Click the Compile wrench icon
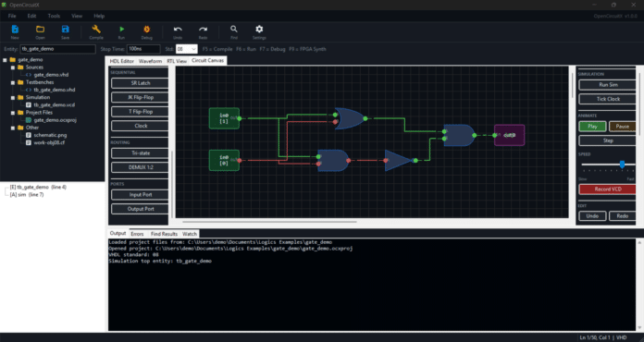This screenshot has width=644, height=342. point(96,29)
